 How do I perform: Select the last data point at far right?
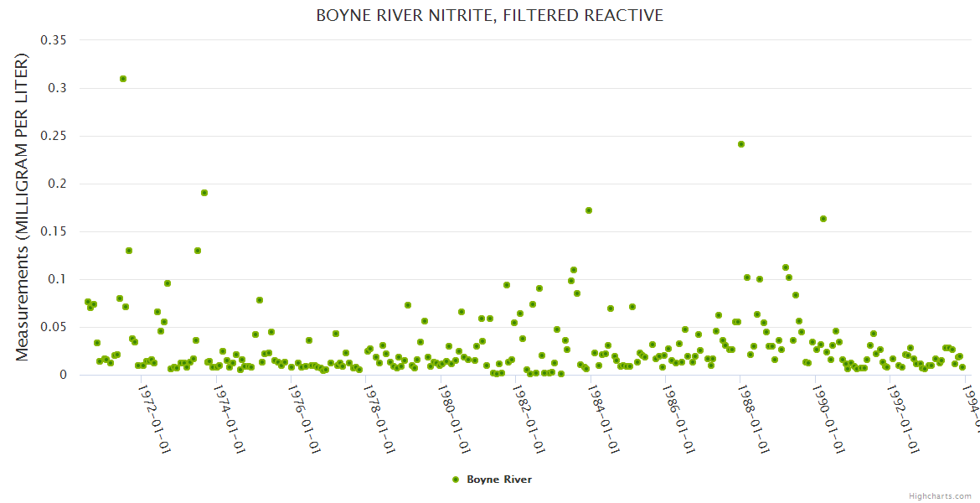[962, 367]
